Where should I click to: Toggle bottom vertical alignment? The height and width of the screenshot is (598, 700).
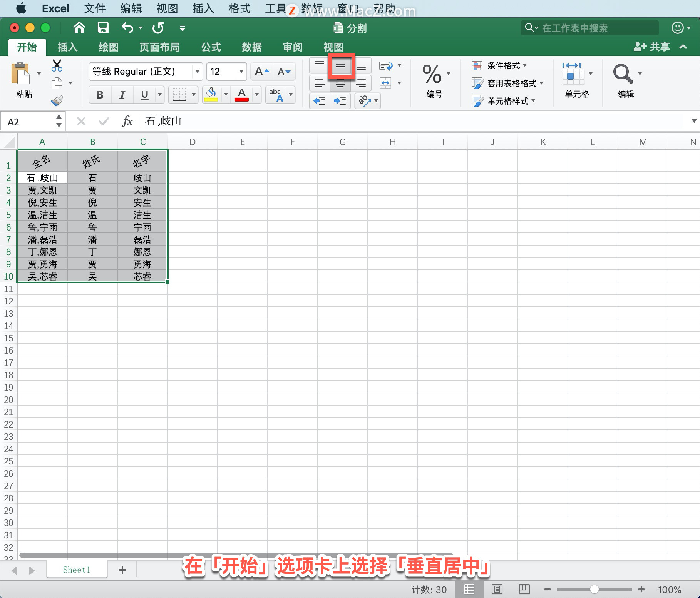[x=361, y=66]
